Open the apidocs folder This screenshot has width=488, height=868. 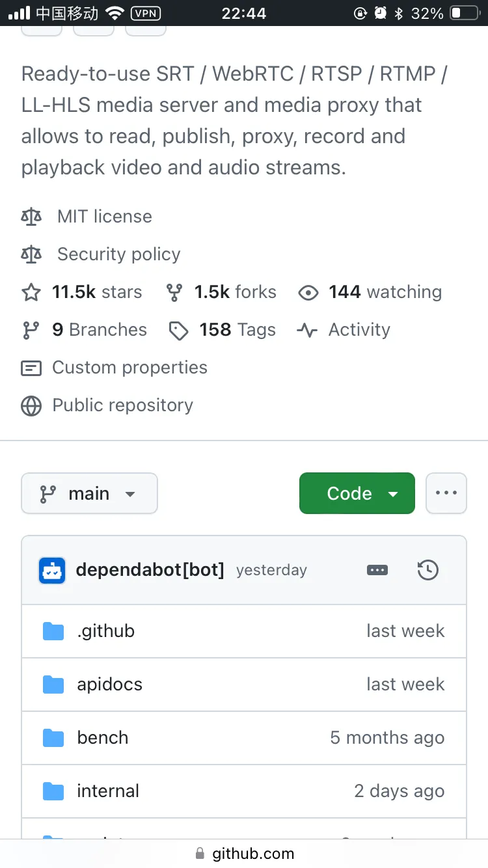pyautogui.click(x=109, y=685)
